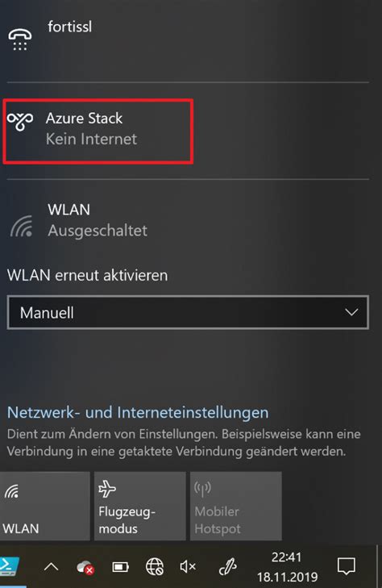
Task: Click the PowerShell icon in the taskbar
Action: tap(9, 566)
